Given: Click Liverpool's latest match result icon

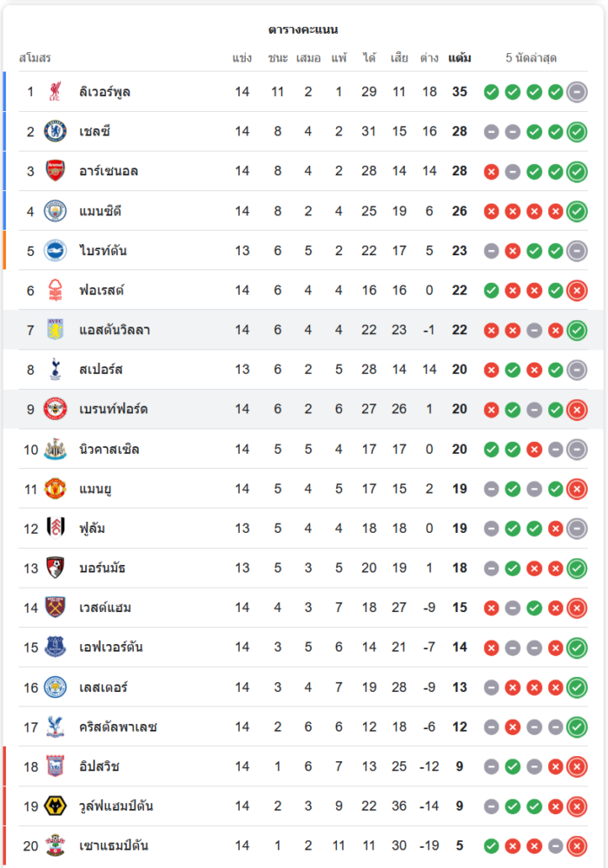Looking at the screenshot, I should tap(577, 92).
